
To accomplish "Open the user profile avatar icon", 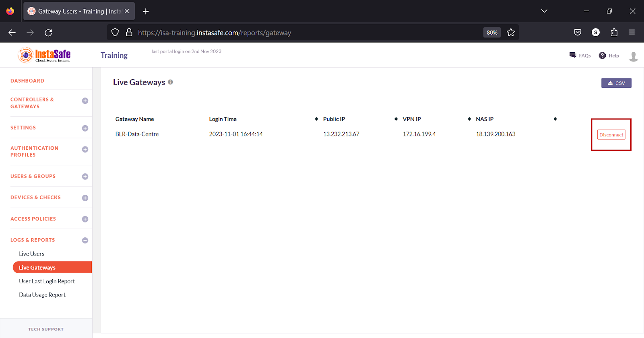I will pos(633,56).
